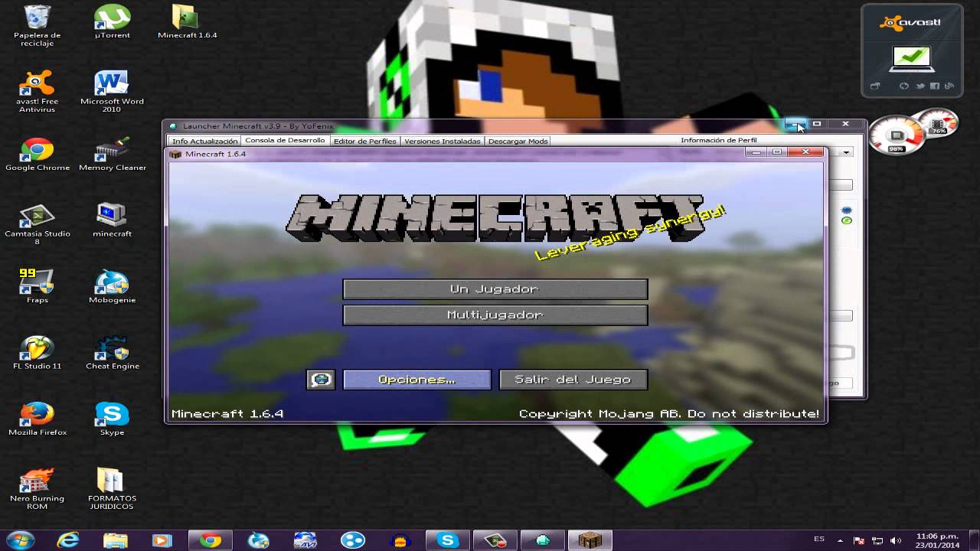Switch to Info Actualización tab
980x551 pixels.
tap(204, 141)
